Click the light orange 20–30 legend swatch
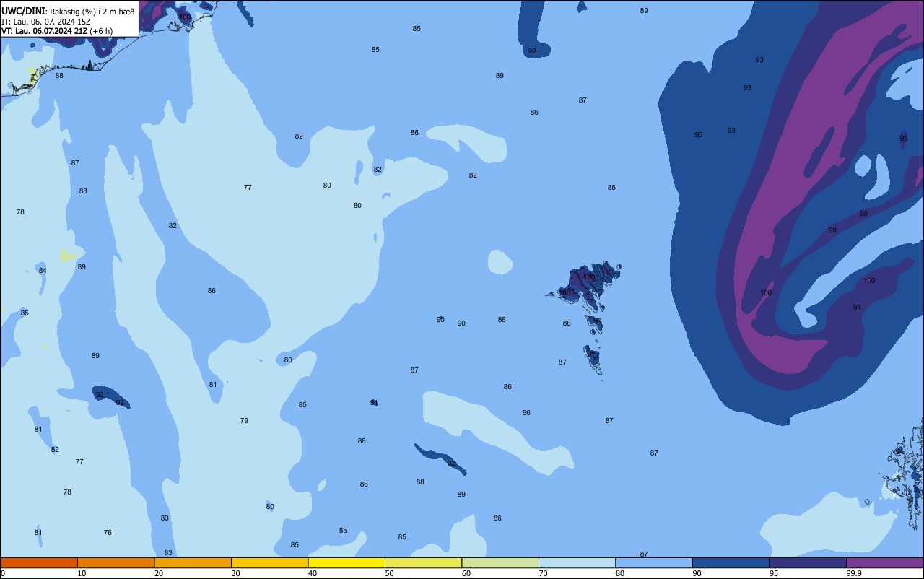This screenshot has height=579, width=924. pyautogui.click(x=193, y=562)
